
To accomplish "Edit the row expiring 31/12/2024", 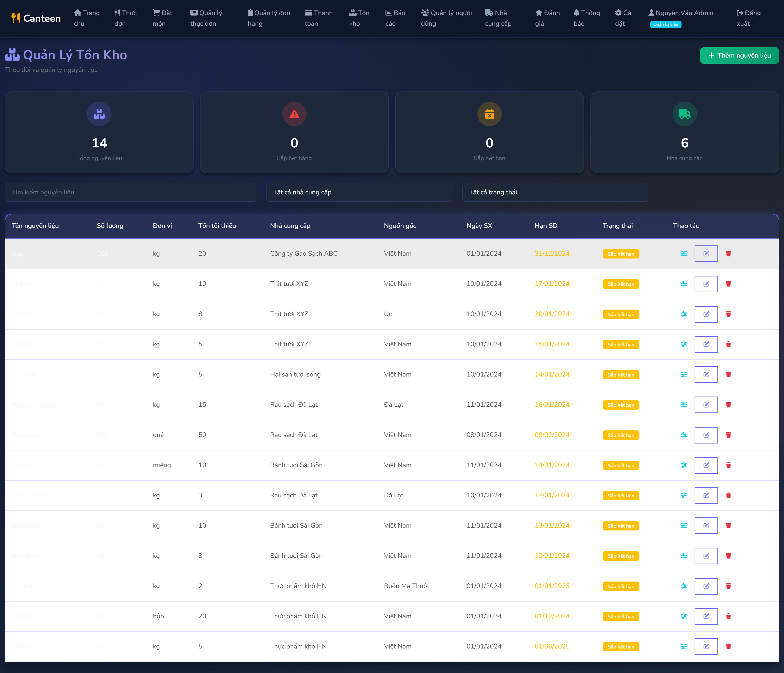I will click(x=706, y=254).
